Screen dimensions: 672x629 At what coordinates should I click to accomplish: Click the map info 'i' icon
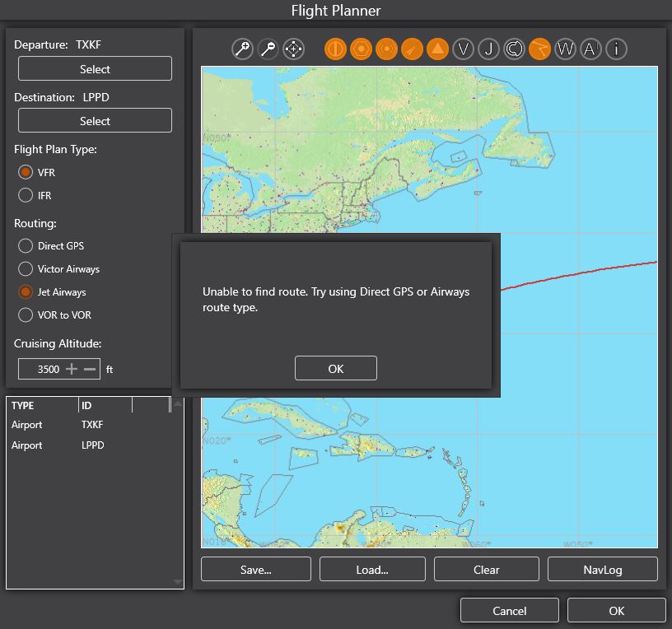(616, 49)
